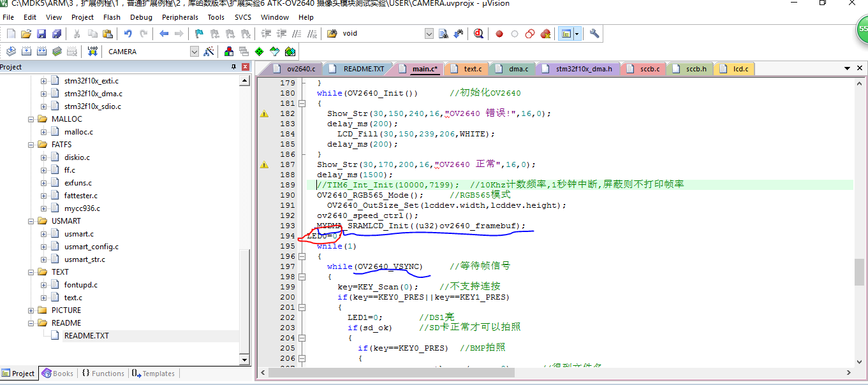The height and width of the screenshot is (385, 868).
Task: Open the SVCS menu
Action: click(243, 17)
